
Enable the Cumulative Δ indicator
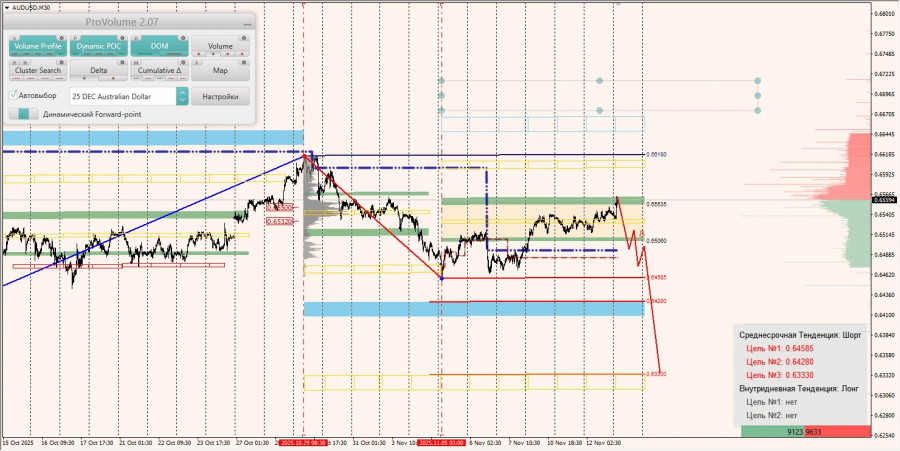coord(160,70)
